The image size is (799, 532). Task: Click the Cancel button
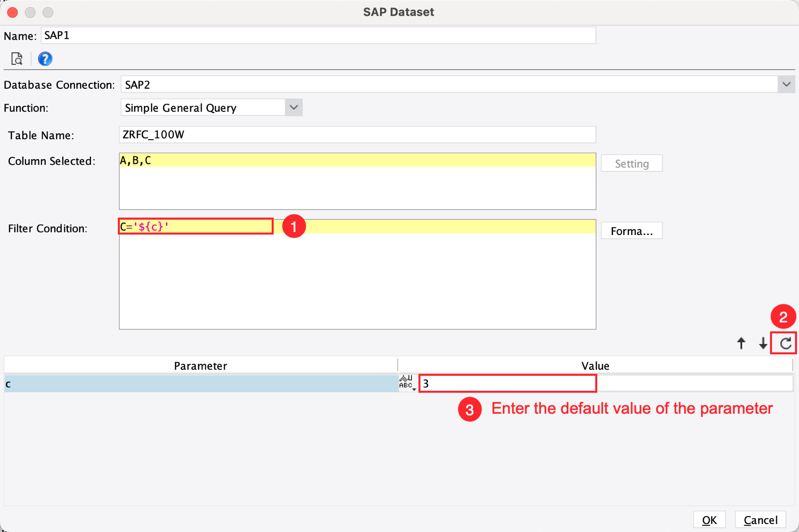pos(760,520)
